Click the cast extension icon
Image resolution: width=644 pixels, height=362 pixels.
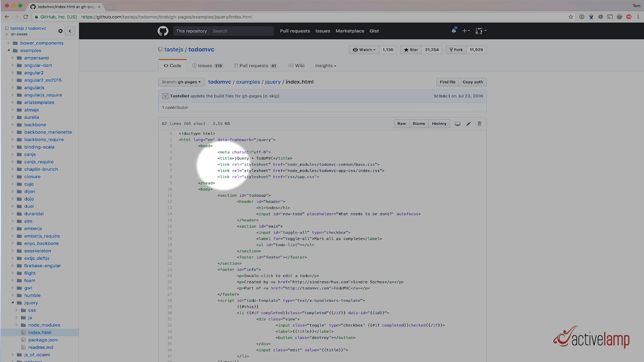click(610, 17)
